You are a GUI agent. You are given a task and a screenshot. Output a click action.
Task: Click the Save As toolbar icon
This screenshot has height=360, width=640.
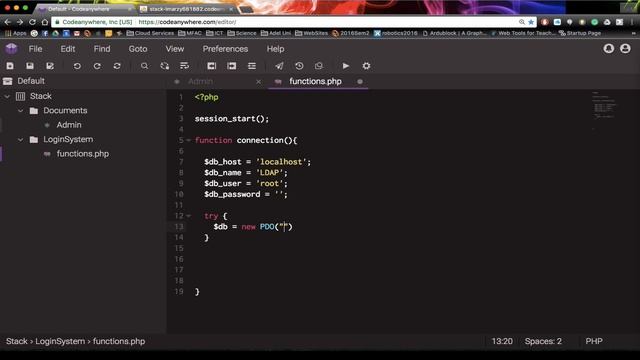click(x=50, y=66)
